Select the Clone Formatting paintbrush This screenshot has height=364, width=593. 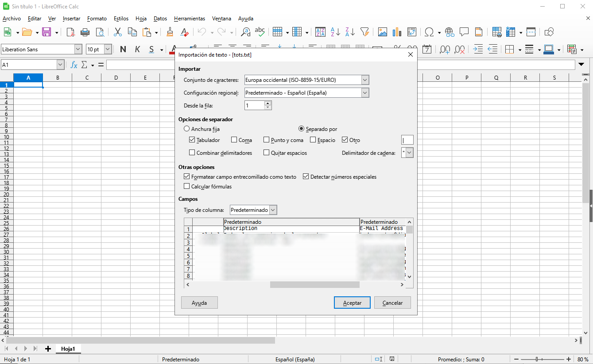tap(170, 32)
